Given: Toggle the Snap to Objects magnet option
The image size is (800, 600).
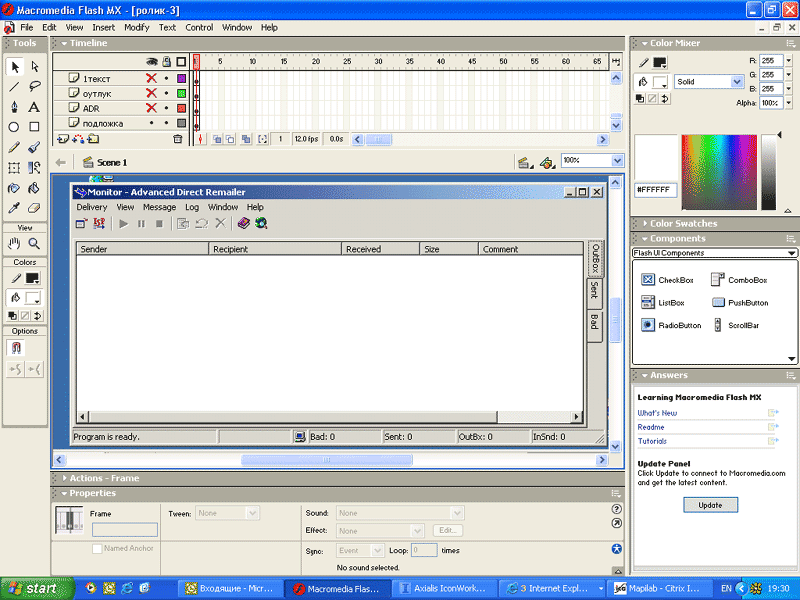Looking at the screenshot, I should [x=16, y=348].
